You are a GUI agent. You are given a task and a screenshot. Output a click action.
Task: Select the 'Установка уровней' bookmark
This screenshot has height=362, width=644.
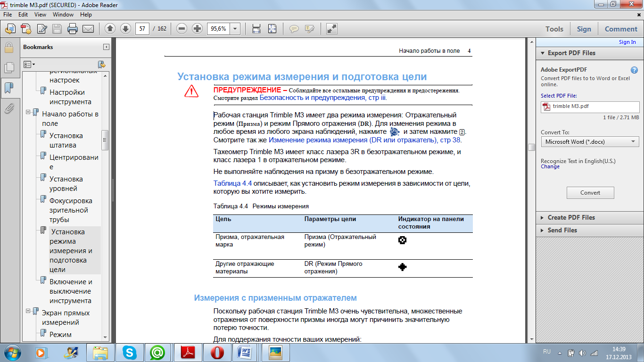66,184
